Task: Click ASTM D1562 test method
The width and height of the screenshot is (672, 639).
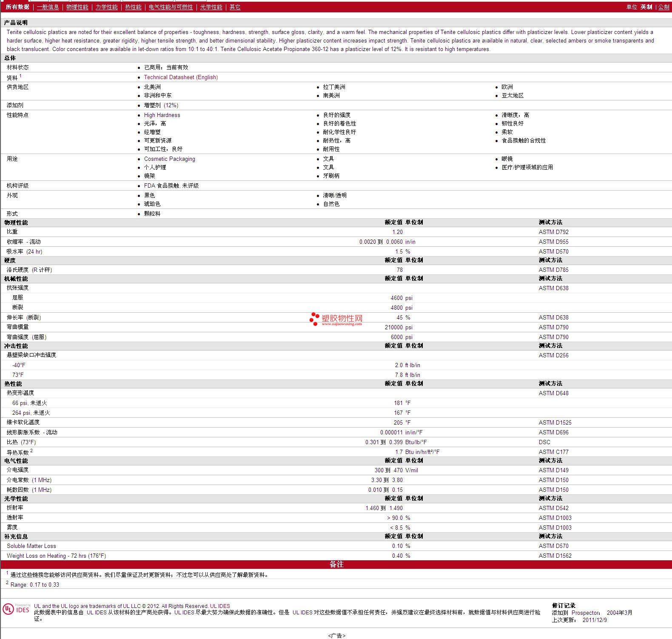Action: tap(555, 556)
